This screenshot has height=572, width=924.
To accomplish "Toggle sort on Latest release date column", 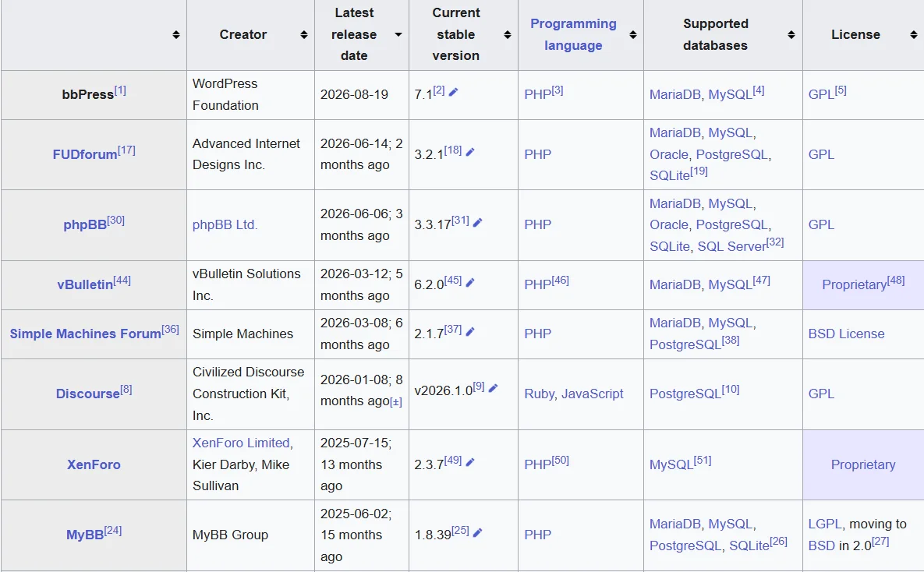I will coord(398,35).
